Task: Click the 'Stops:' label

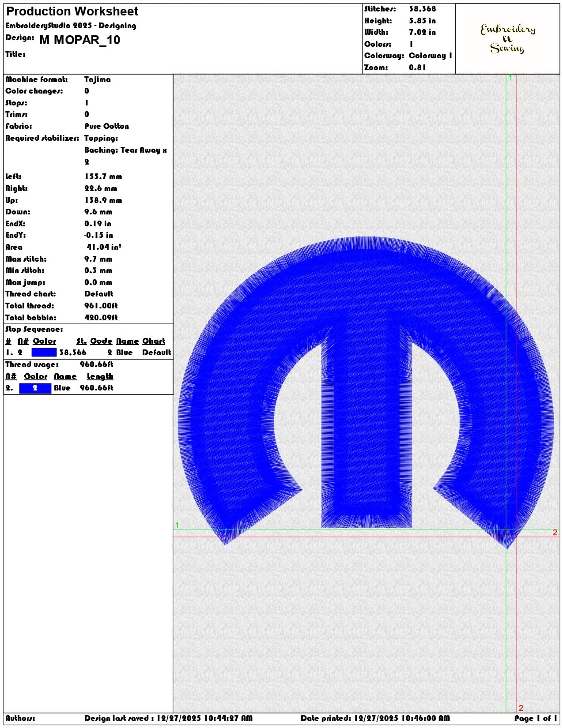Action: 16,103
